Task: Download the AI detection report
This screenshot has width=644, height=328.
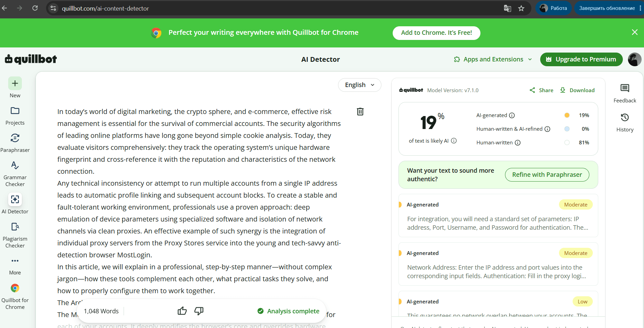Action: click(x=577, y=90)
